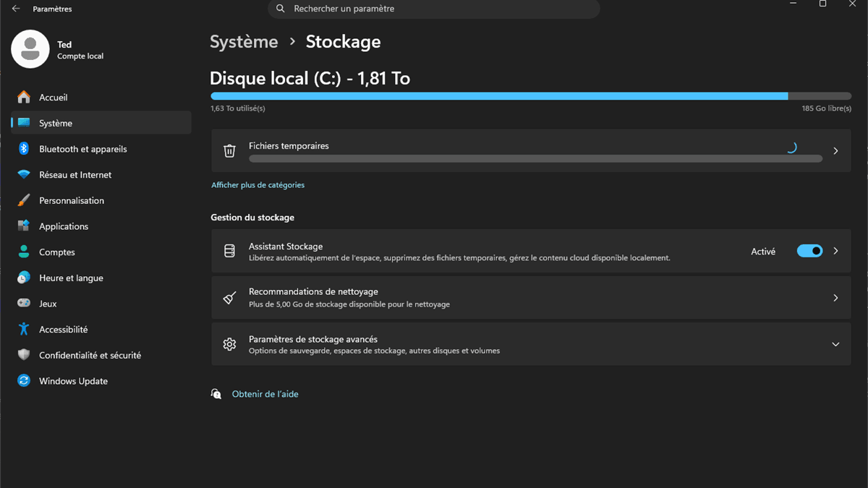
Task: Click the Rechercher un paramètre search field
Action: click(x=434, y=9)
